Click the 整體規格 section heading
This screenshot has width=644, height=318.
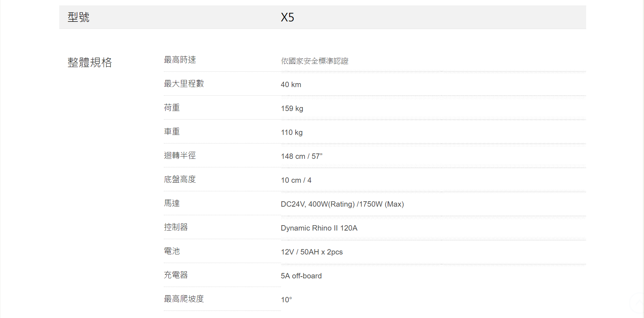click(90, 62)
